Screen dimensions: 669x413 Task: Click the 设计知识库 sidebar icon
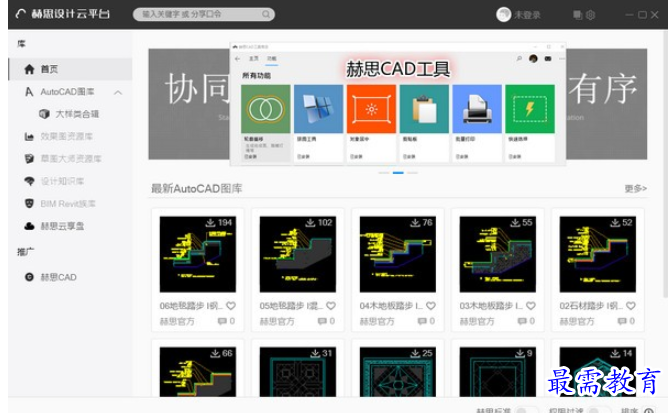(x=29, y=181)
